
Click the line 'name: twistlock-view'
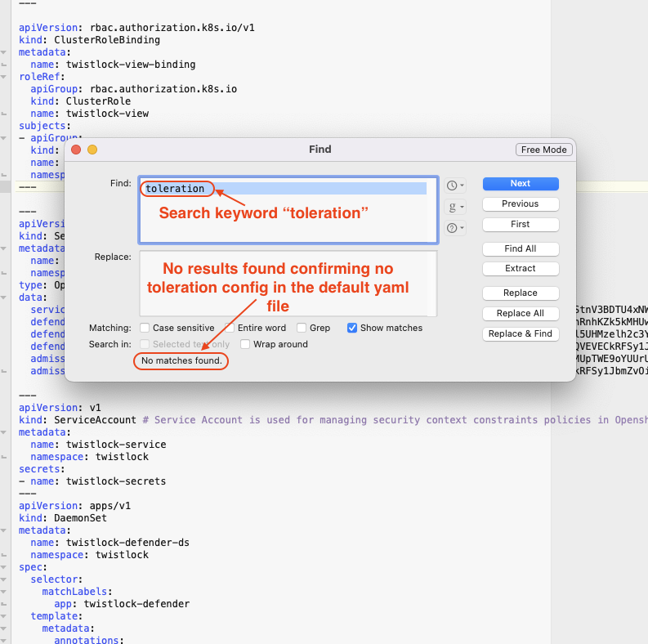89,114
